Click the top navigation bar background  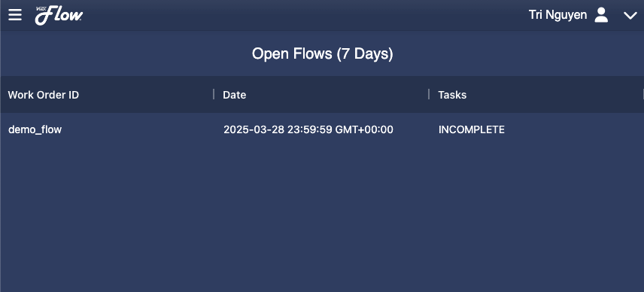tap(304, 15)
